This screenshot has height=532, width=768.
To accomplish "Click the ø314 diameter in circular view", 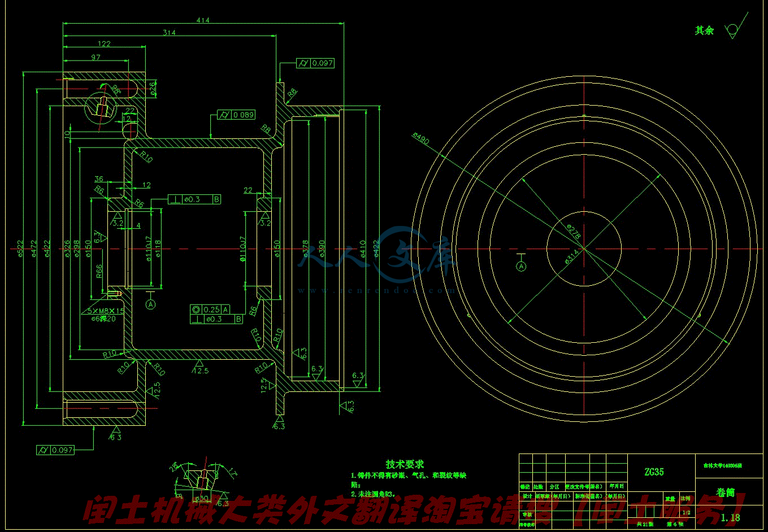I will [x=571, y=258].
